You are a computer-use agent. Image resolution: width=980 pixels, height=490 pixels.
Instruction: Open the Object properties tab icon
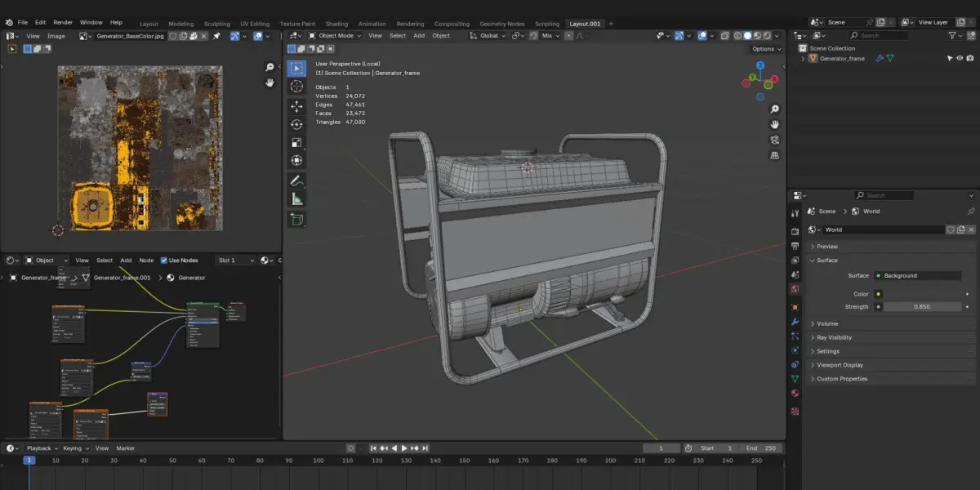pos(795,307)
